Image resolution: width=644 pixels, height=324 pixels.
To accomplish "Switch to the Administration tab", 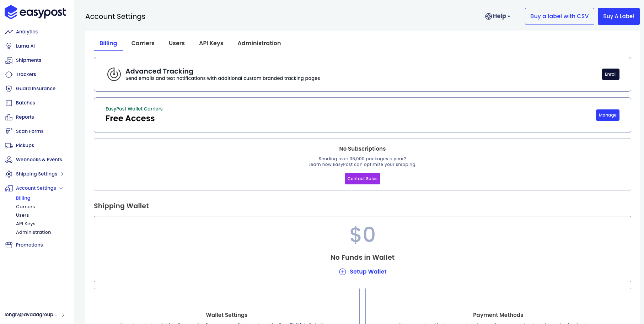I will 259,43.
